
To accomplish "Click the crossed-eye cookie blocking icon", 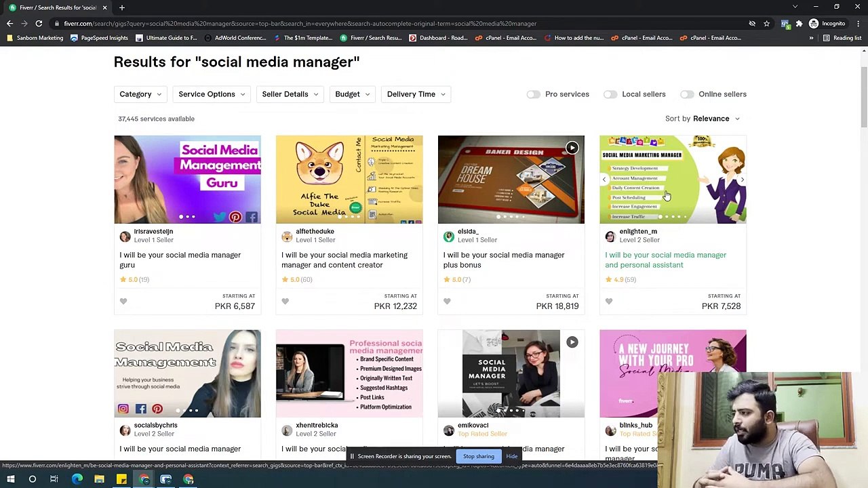I will (752, 24).
